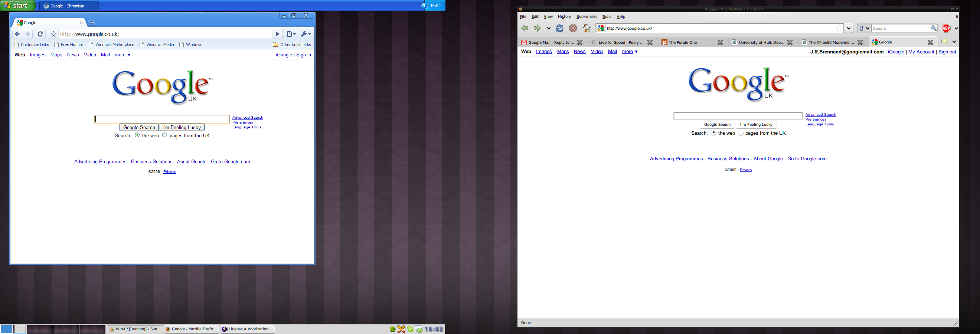This screenshot has height=334, width=980.
Task: Reload the page in Chromium
Action: 40,34
